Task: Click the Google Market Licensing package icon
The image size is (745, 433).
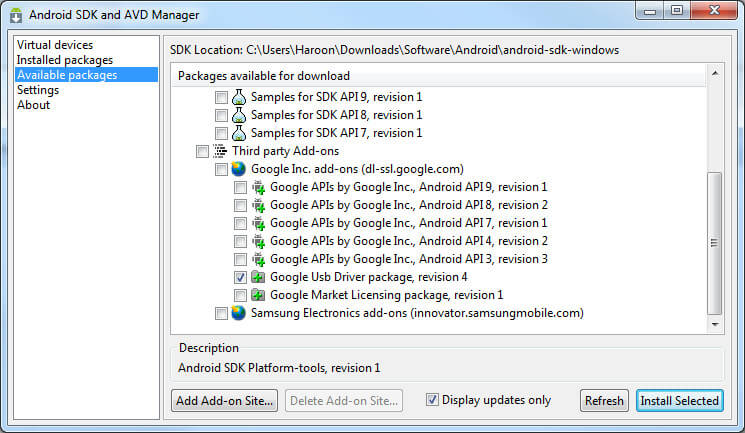Action: (x=257, y=295)
